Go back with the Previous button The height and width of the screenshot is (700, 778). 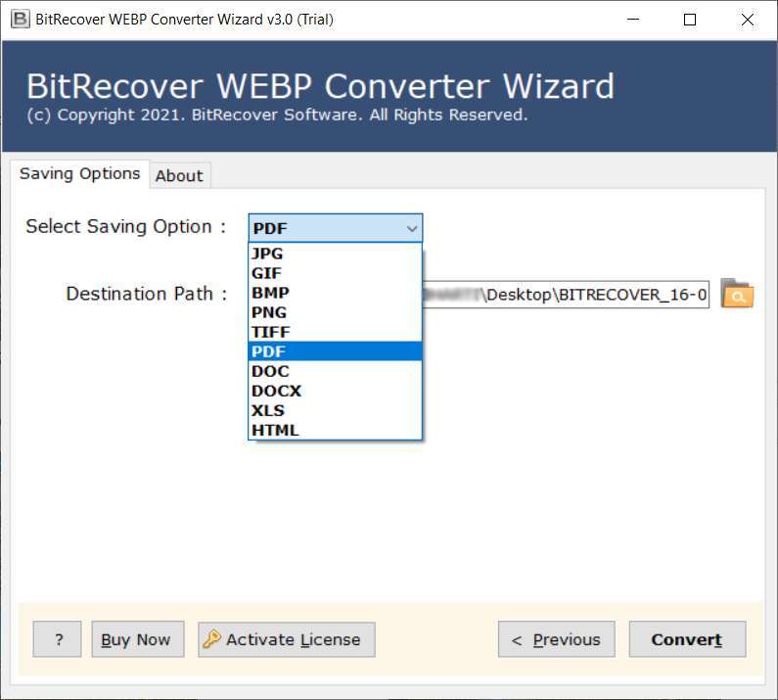556,639
